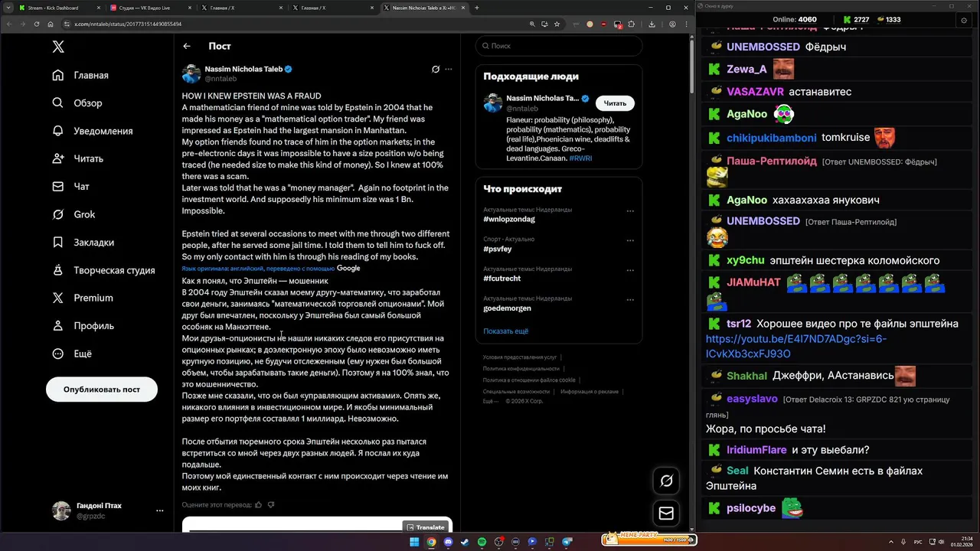Open Закладки in the X sidebar

[83, 242]
